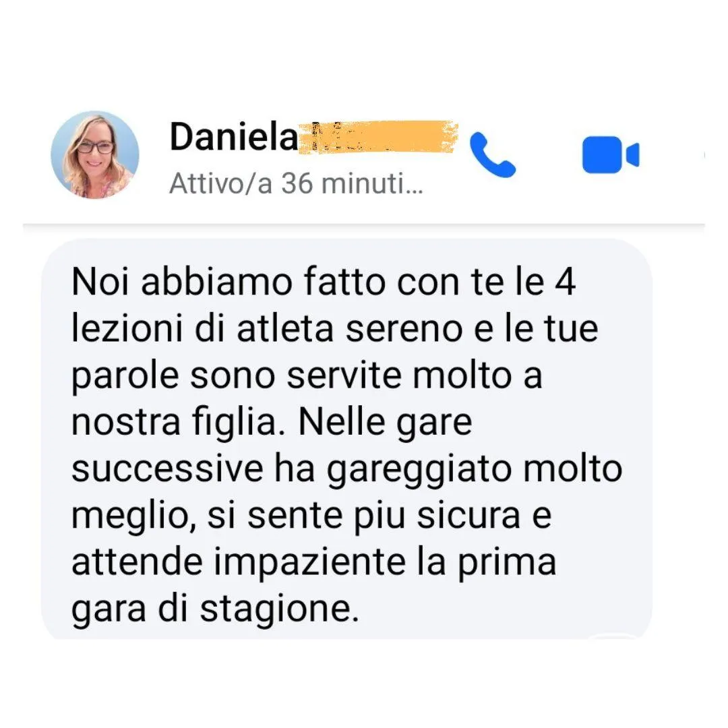Viewport: 728px width, 728px height.
Task: Open Daniela's profile picture
Action: click(x=95, y=154)
